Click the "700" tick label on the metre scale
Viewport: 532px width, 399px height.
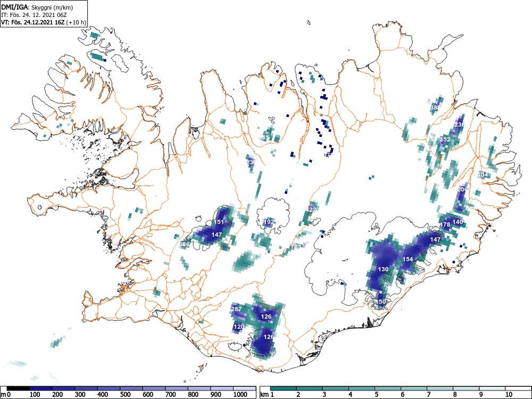pyautogui.click(x=171, y=395)
